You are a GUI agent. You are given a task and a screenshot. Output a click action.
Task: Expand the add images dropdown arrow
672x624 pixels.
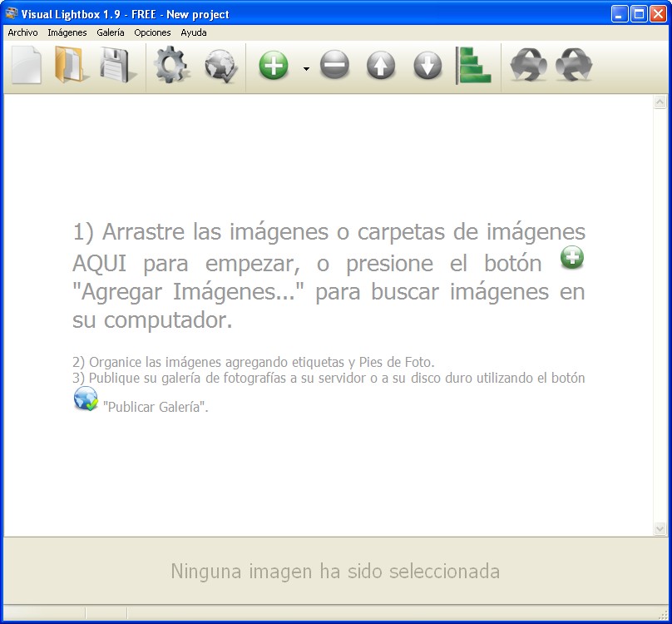click(306, 68)
